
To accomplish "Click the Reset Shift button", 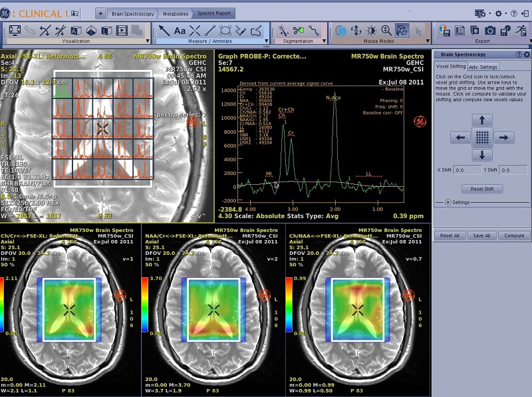I will 482,189.
